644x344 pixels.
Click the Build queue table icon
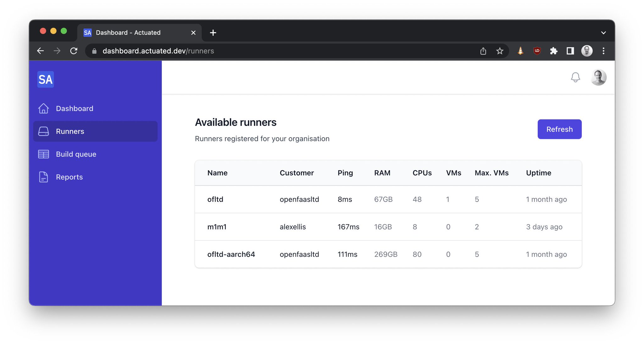(43, 154)
